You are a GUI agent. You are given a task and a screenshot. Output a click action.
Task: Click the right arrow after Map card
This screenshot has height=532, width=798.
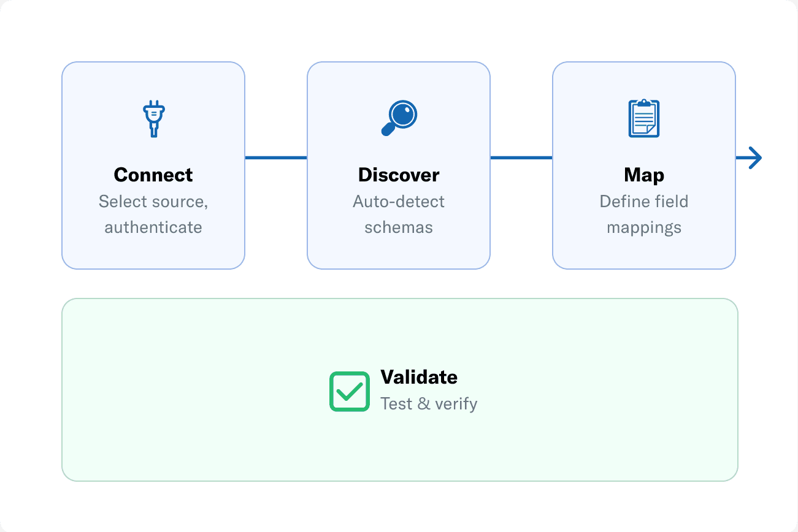(749, 158)
